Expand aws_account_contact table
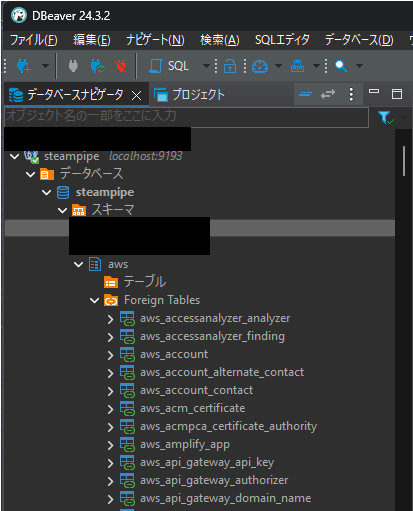Screen dimensions: 413x511 click(x=110, y=391)
